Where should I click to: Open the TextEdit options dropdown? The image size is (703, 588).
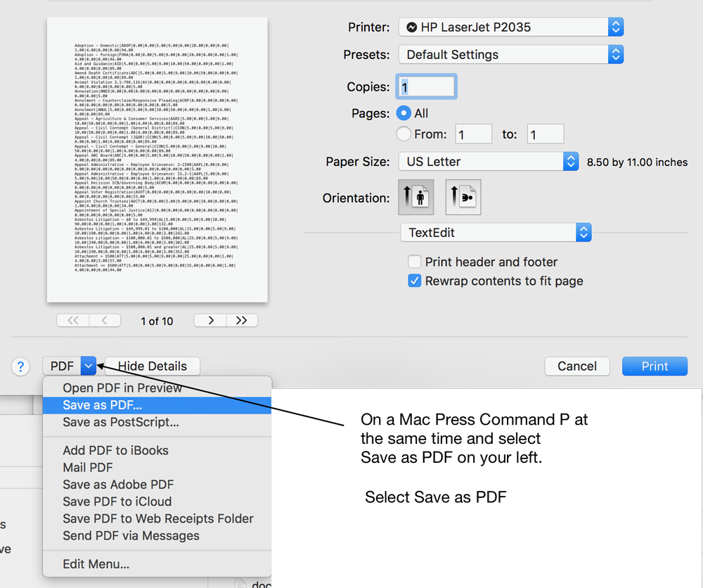(x=496, y=232)
